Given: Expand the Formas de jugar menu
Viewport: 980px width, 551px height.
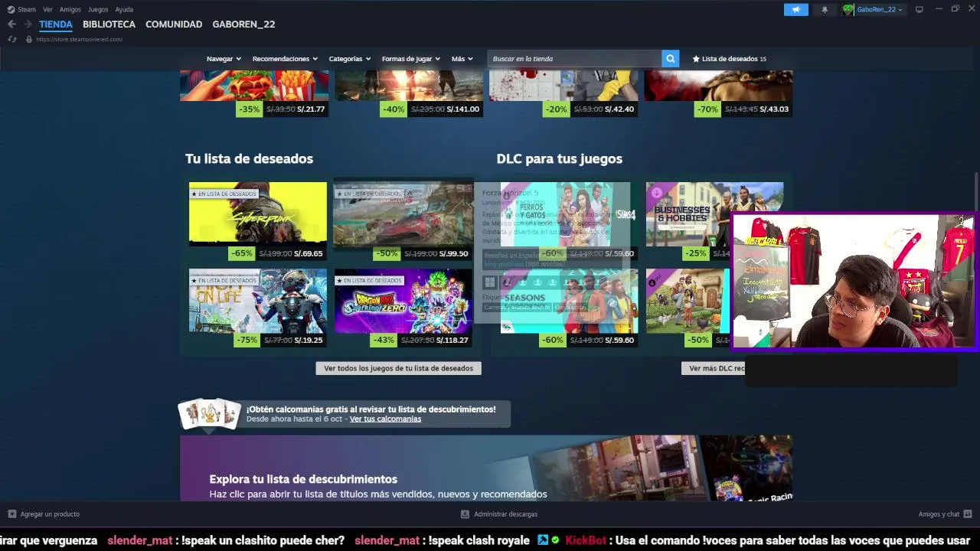Looking at the screenshot, I should point(411,59).
